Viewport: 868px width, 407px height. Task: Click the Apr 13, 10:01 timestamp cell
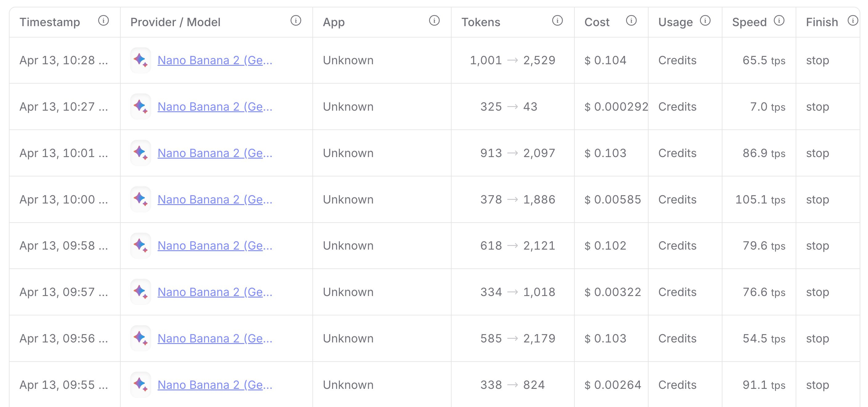point(63,153)
